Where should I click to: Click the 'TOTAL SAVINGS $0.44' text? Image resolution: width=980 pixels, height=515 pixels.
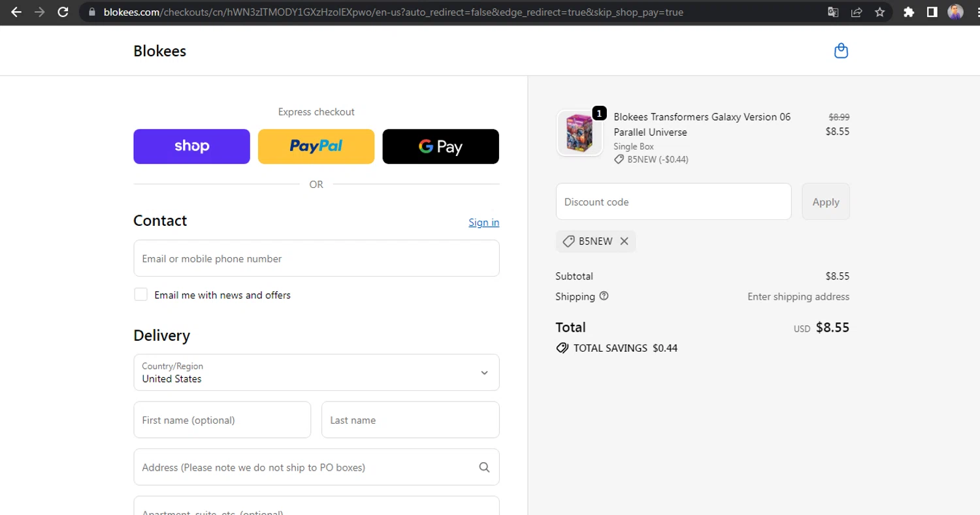click(x=625, y=348)
